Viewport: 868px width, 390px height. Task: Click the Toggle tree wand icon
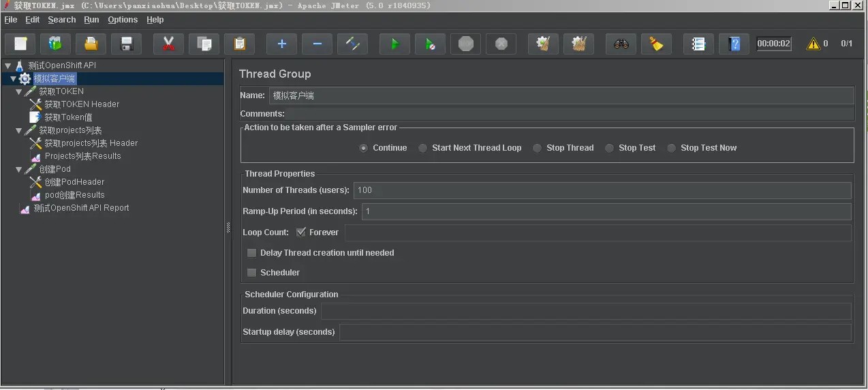(x=352, y=44)
